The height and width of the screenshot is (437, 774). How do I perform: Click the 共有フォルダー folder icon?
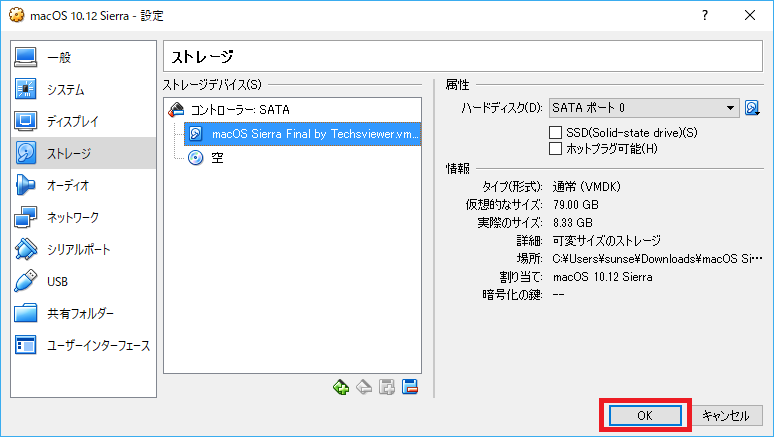(x=26, y=313)
